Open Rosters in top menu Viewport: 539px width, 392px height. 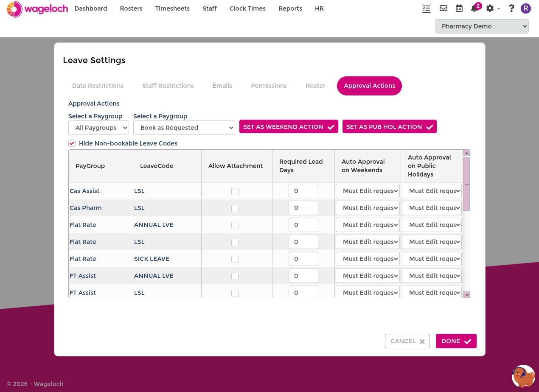(131, 8)
